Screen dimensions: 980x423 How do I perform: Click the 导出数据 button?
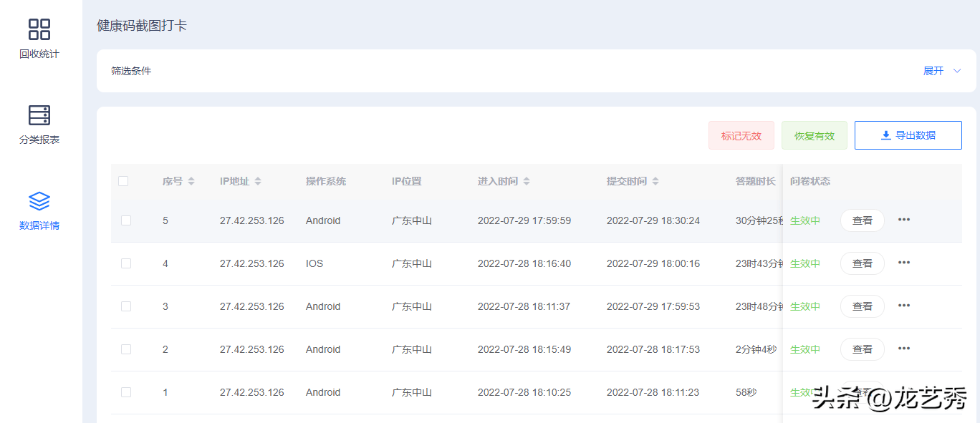[908, 135]
